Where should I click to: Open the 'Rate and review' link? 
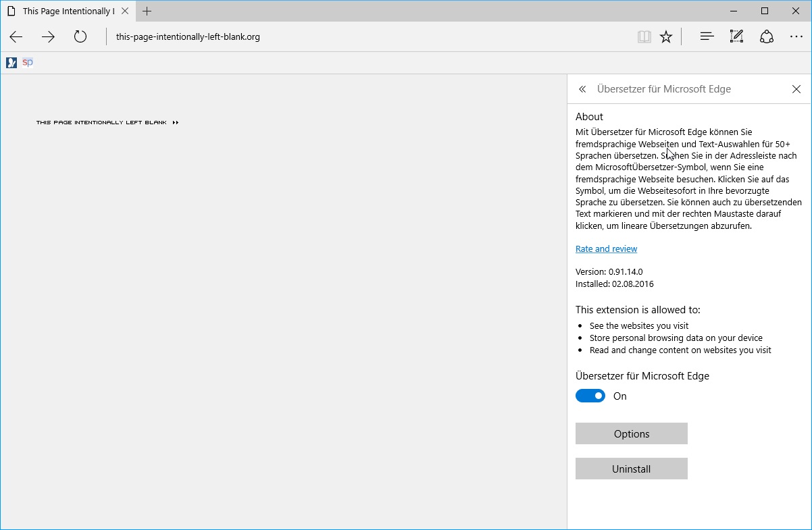click(606, 249)
